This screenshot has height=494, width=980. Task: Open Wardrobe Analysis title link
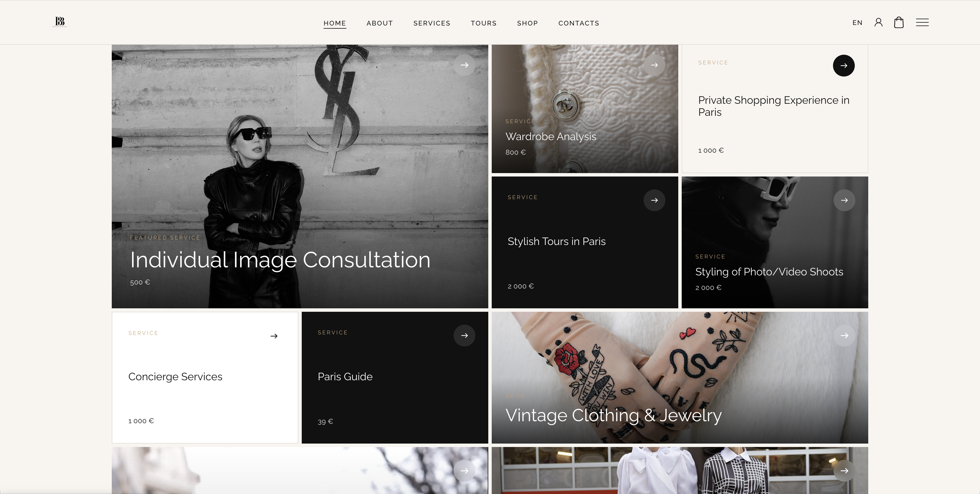[550, 136]
